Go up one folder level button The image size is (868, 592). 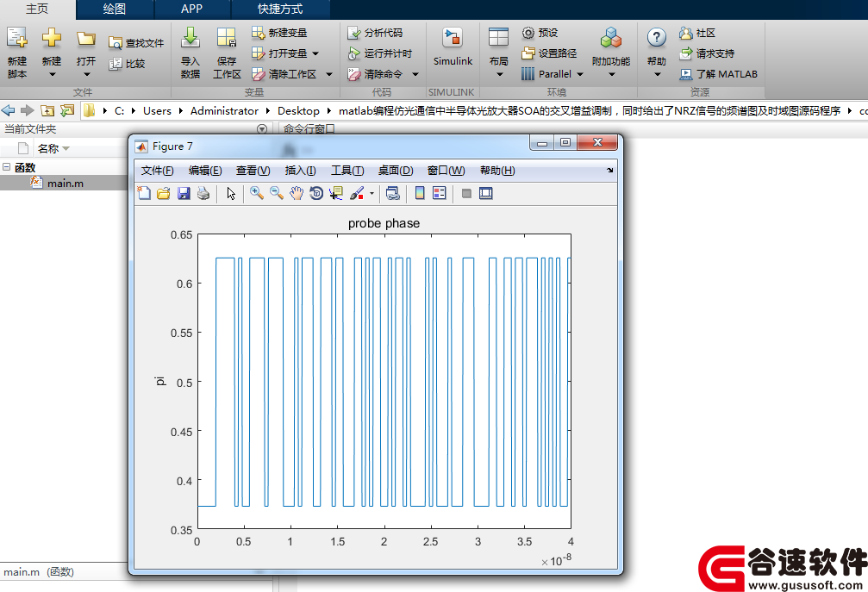tap(47, 110)
